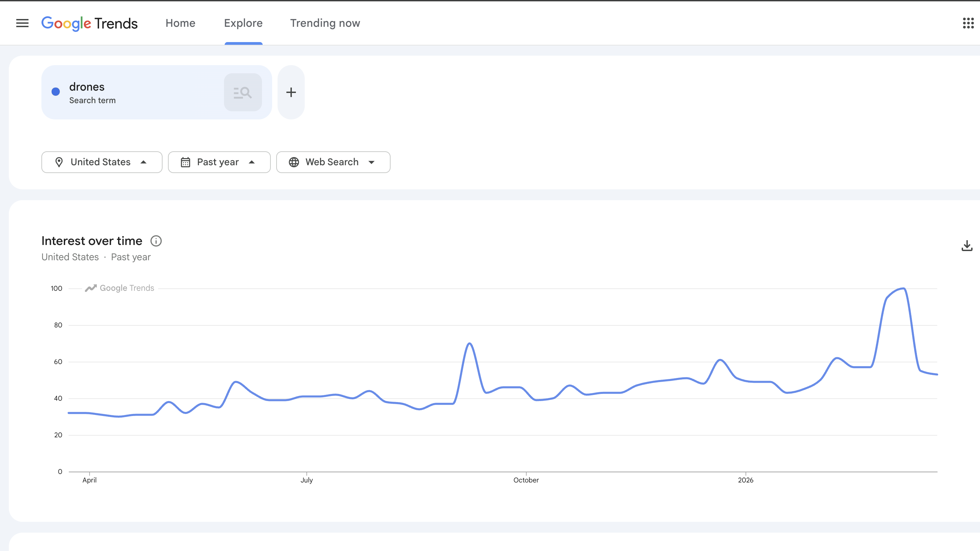980x551 pixels.
Task: Select the Explore tab
Action: [x=243, y=23]
